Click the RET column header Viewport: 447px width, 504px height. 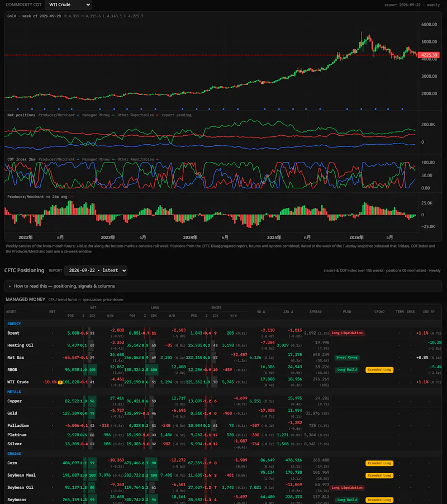pos(52,311)
